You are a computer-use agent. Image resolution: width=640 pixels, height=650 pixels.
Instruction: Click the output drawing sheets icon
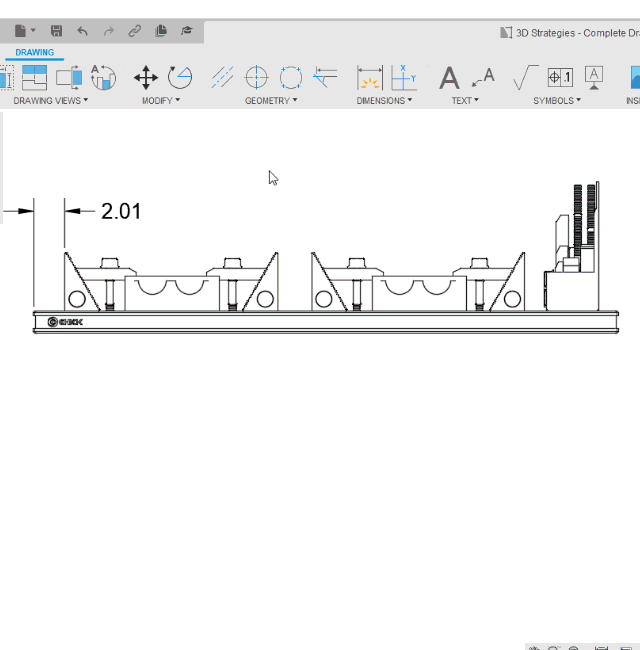click(161, 31)
